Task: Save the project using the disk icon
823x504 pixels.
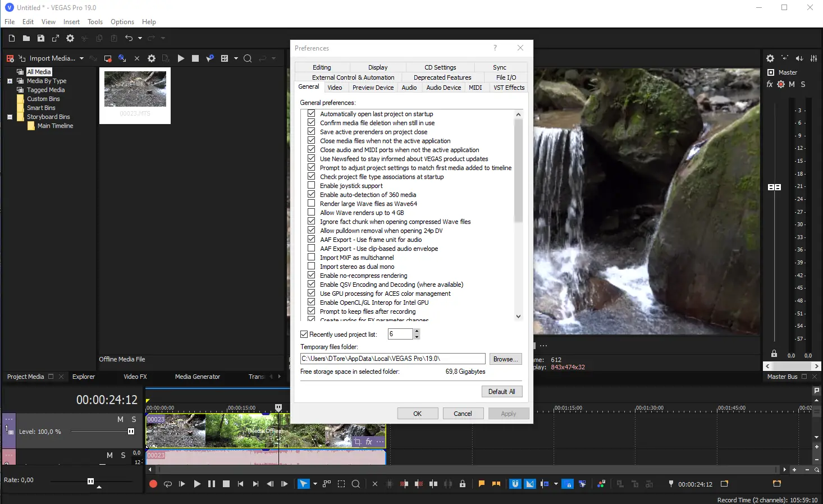Action: click(41, 38)
